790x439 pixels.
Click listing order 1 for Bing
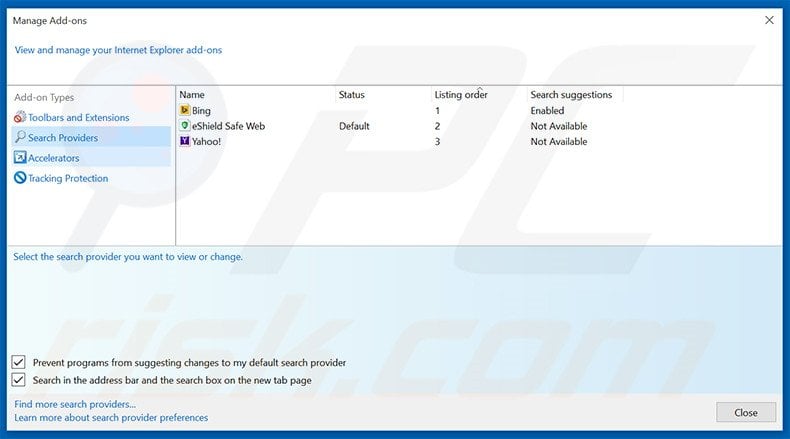point(437,110)
